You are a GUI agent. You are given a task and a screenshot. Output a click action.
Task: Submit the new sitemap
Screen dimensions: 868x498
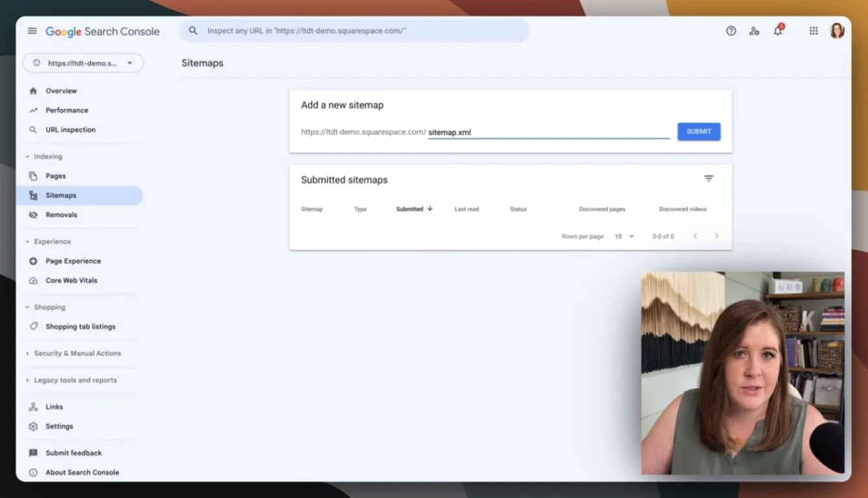pyautogui.click(x=699, y=131)
